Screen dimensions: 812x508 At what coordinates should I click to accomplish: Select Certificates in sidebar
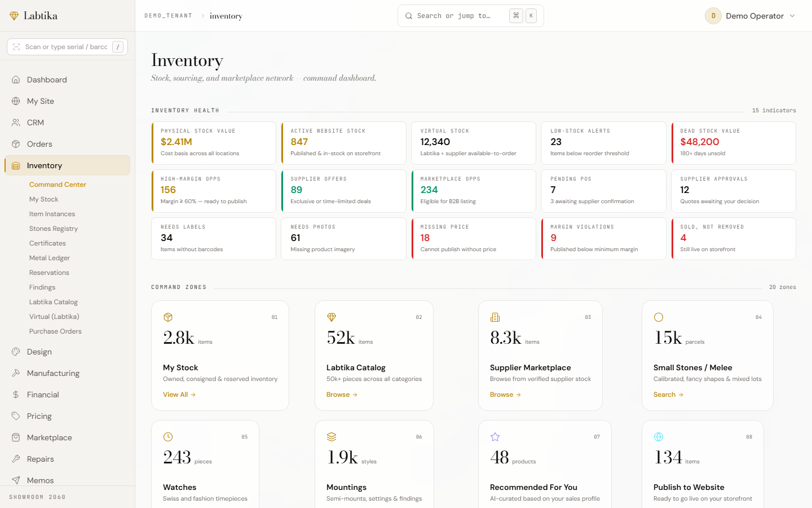click(47, 243)
